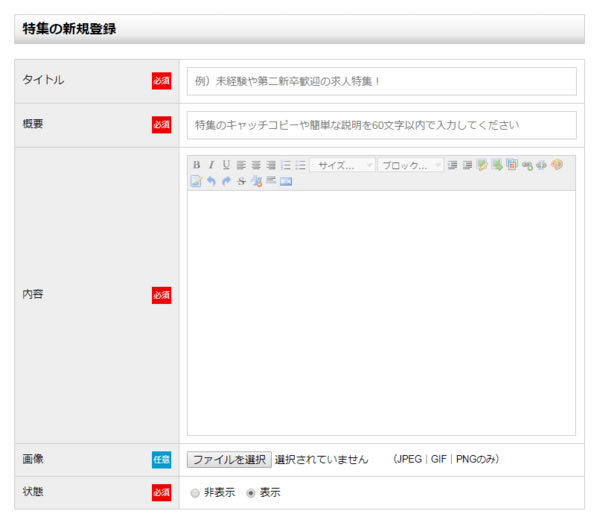
Task: Toggle underline formatting in editor
Action: (226, 165)
